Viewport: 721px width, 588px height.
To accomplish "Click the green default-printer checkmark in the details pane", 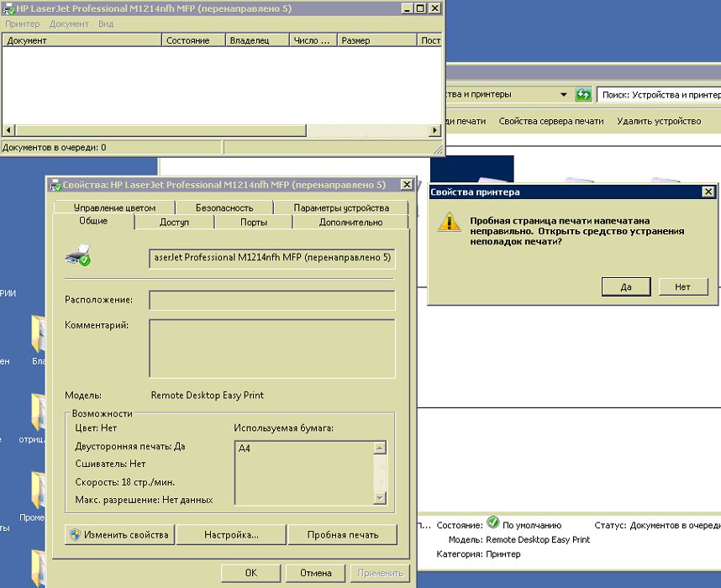I will click(x=493, y=522).
